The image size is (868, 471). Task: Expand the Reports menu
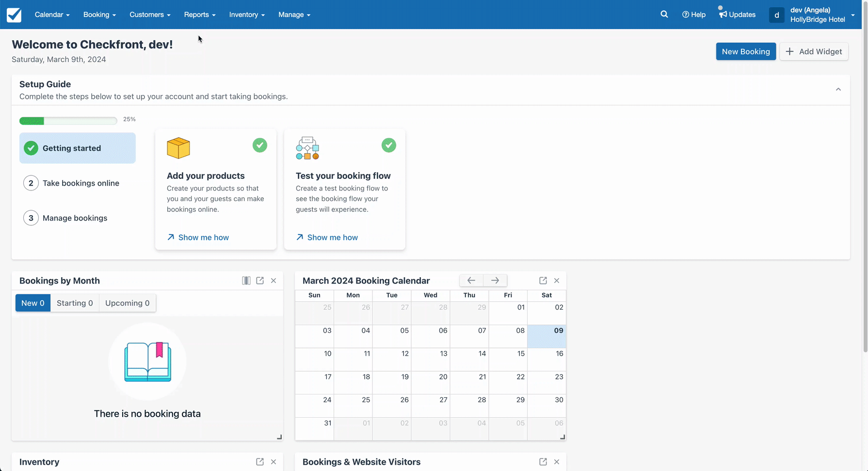[x=200, y=15]
